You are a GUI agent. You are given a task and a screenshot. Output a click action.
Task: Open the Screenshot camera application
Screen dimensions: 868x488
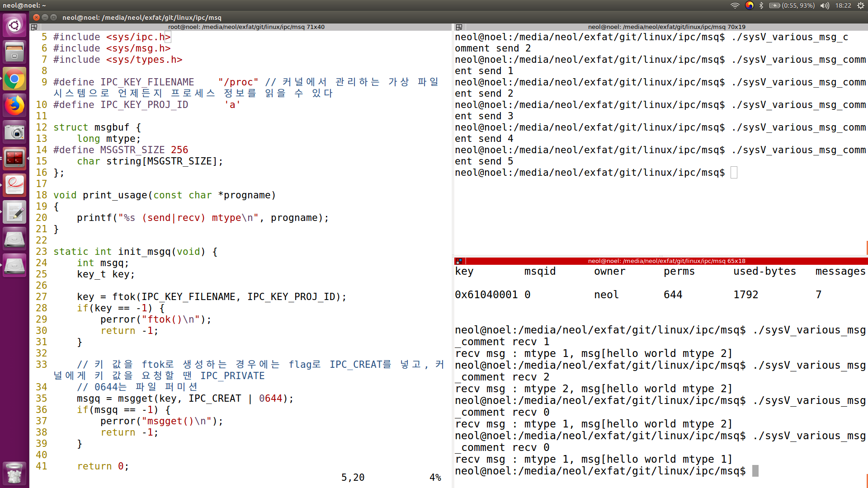click(x=14, y=132)
